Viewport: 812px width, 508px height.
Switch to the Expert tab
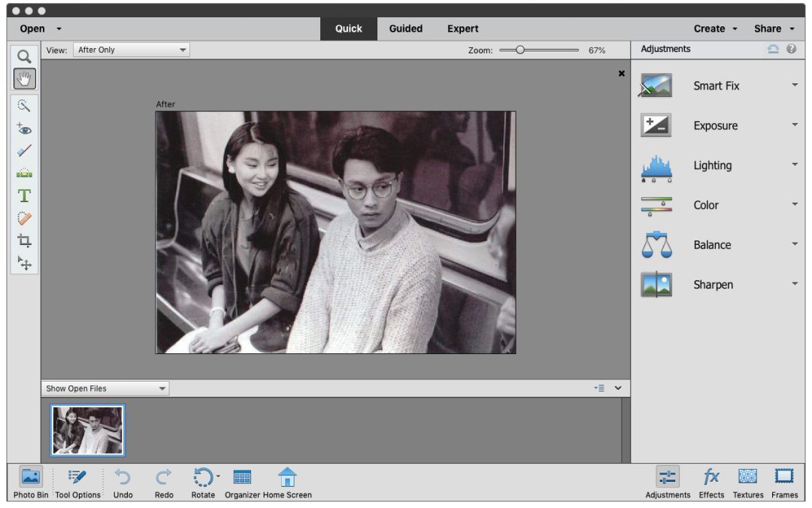click(462, 29)
